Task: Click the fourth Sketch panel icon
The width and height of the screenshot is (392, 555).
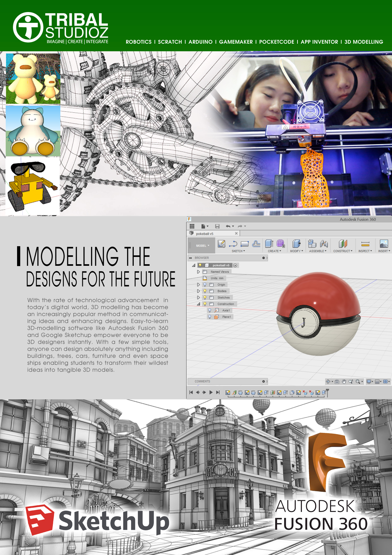Action: 256,244
